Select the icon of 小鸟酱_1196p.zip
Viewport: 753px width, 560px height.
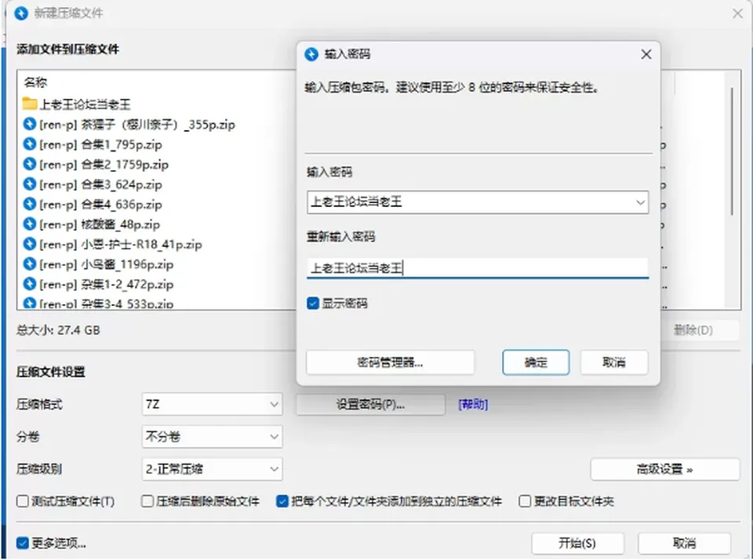tap(30, 264)
